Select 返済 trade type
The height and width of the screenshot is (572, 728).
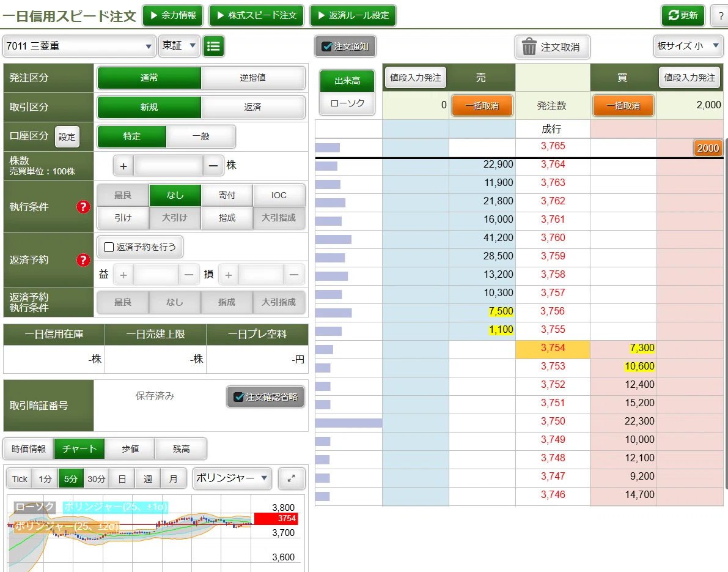point(253,107)
